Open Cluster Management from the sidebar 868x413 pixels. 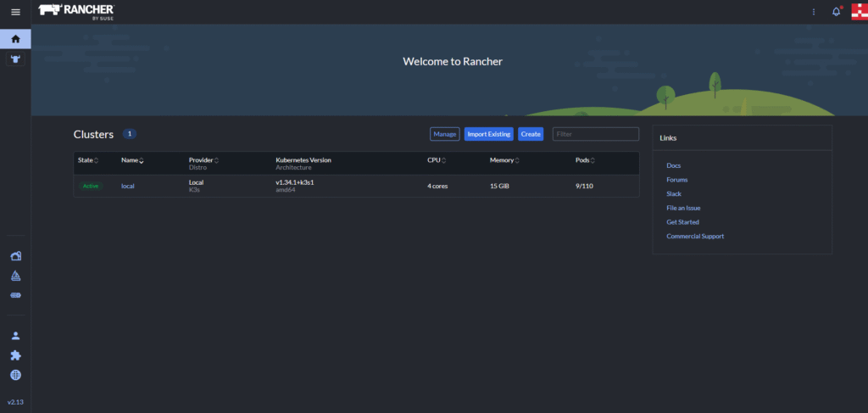coord(15,256)
